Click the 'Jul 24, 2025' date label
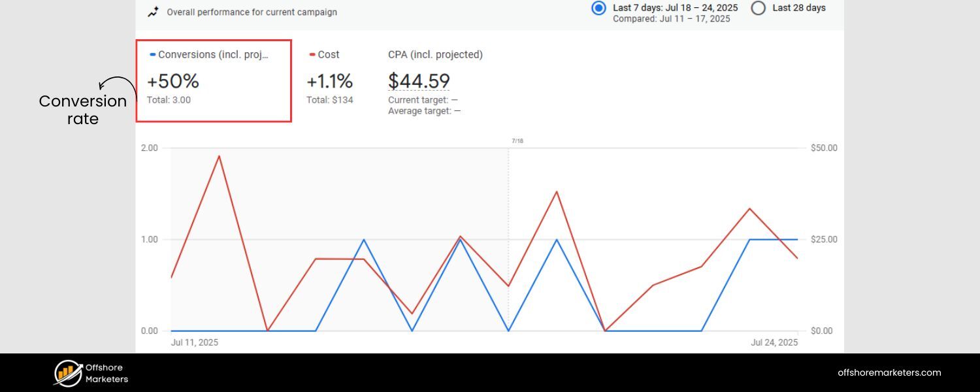The height and width of the screenshot is (392, 980). 774,342
